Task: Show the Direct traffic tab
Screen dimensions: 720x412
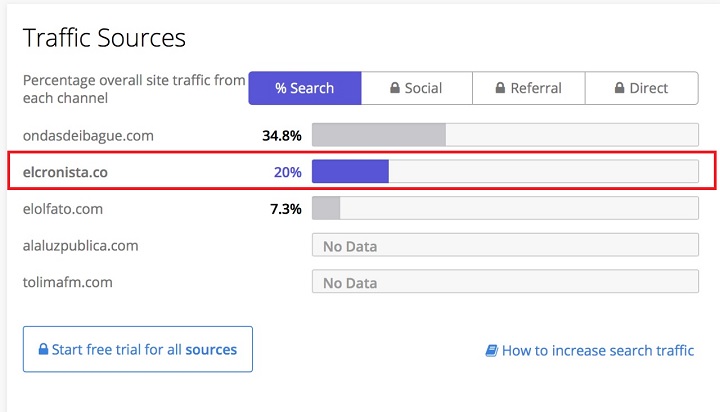Action: (641, 88)
